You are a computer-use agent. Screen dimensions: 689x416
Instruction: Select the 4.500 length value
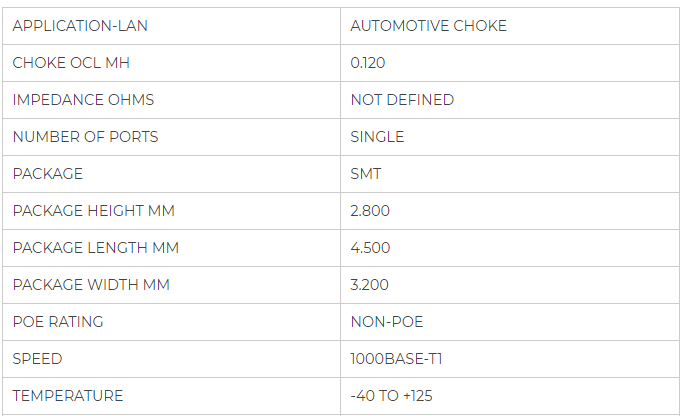(x=370, y=248)
